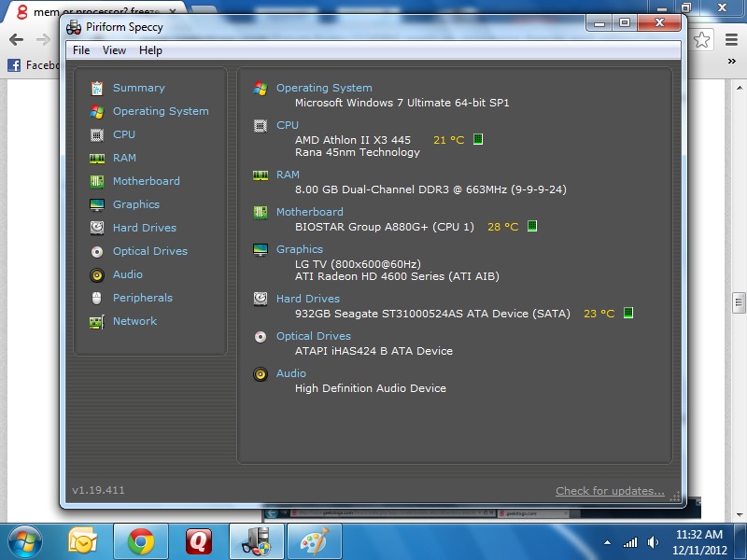Screen dimensions: 747x560
Task: Click the hard drive temperature green indicator icon
Action: click(628, 313)
